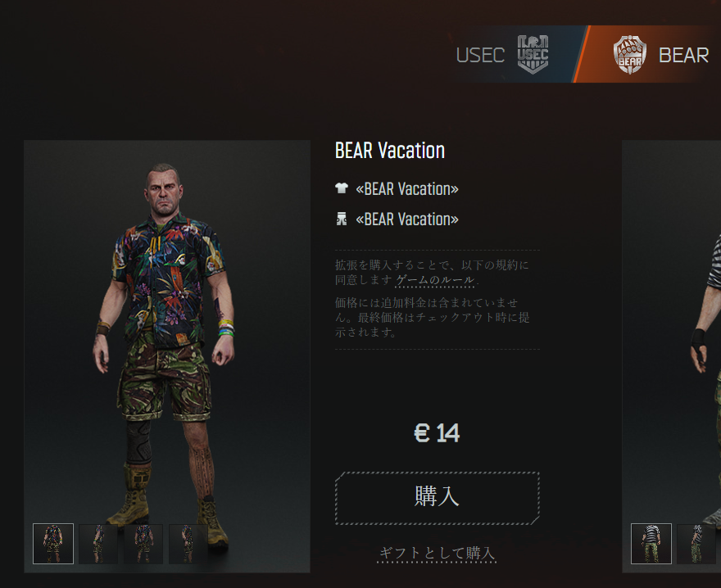This screenshot has height=588, width=721.
Task: Select the first front-view outfit thumbnail
Action: (53, 544)
